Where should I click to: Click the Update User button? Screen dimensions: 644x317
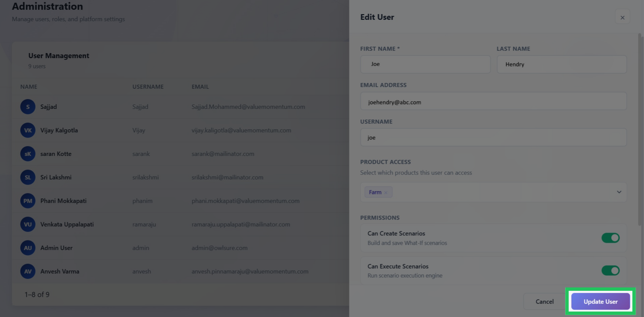coord(600,301)
